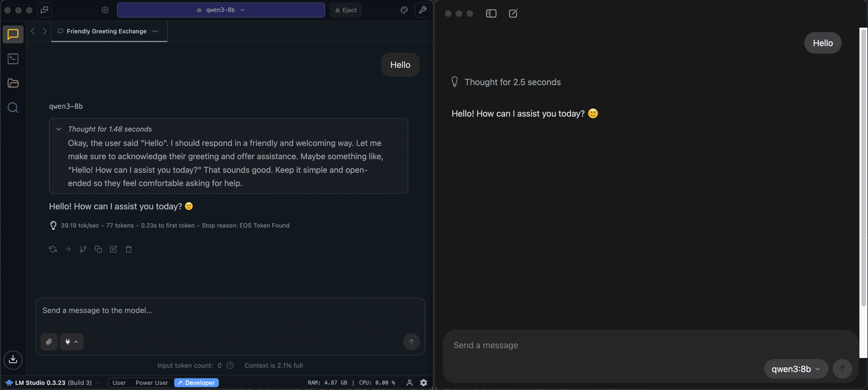Open the qwen3:8b model dropdown
Viewport: 868px width, 390px height.
point(796,369)
